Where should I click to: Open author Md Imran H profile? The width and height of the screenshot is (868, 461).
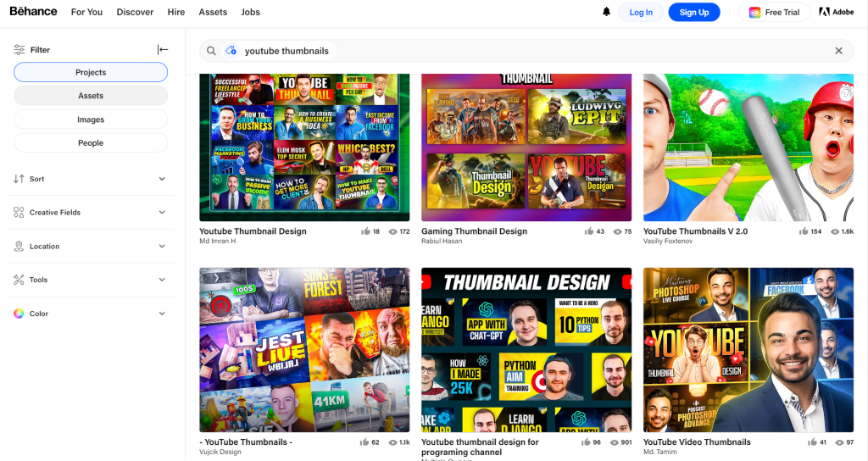pos(218,242)
